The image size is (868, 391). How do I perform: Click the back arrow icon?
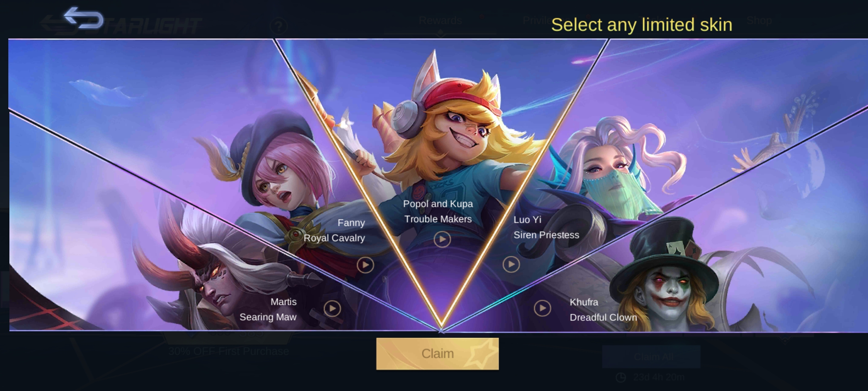pyautogui.click(x=84, y=18)
